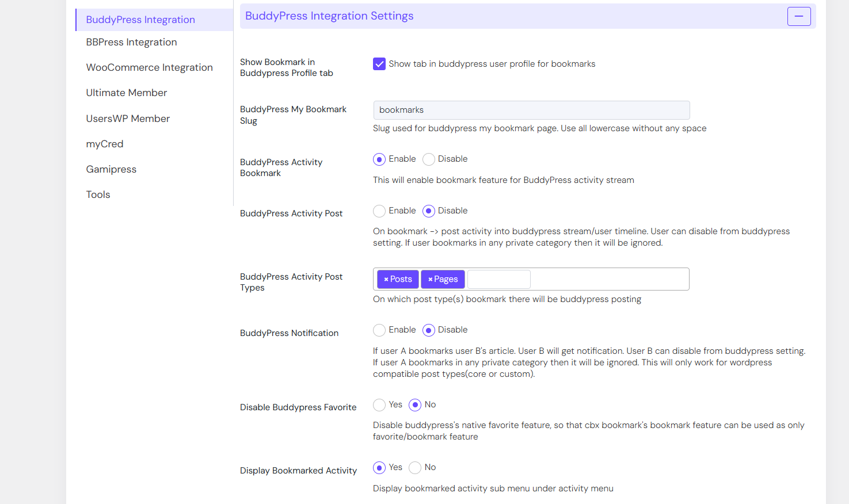This screenshot has height=504, width=849.
Task: Open the BuddyPress Integration tab
Action: coord(154,20)
